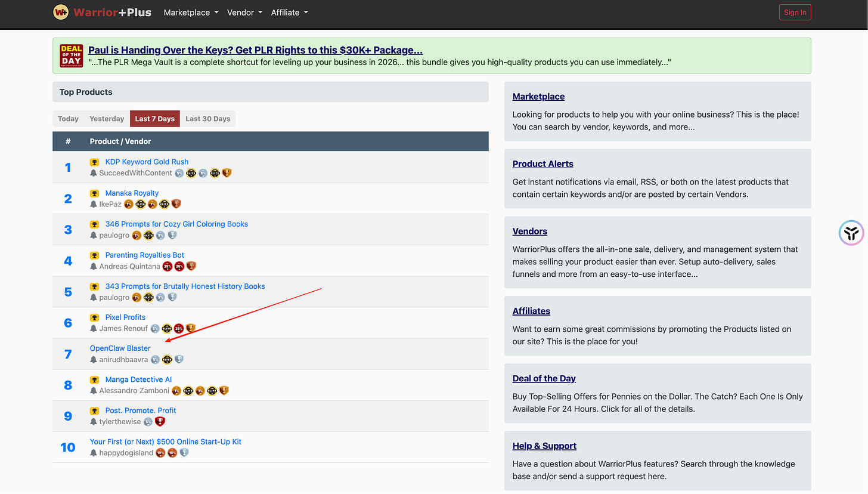
Task: Click trophy icon before Pixel Profits
Action: click(94, 317)
